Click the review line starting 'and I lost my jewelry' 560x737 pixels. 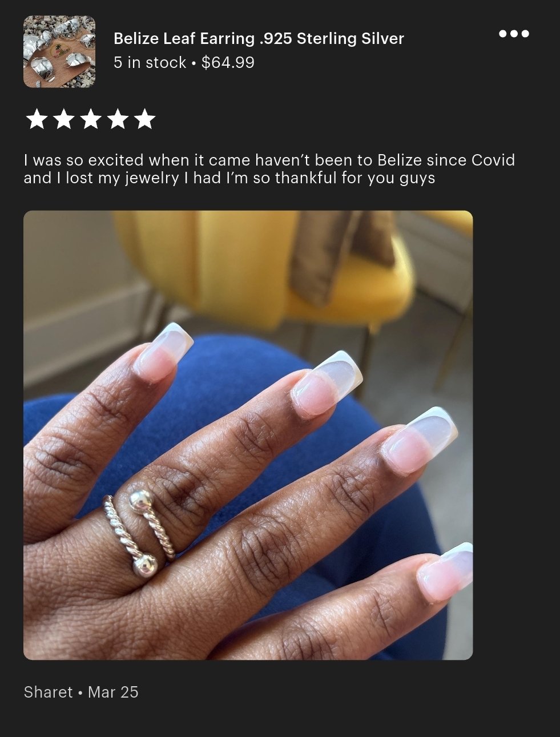click(229, 178)
